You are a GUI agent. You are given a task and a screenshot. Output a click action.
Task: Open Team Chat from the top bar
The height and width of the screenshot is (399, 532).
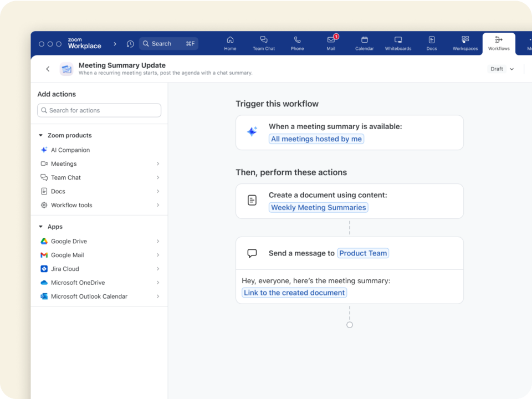click(264, 43)
